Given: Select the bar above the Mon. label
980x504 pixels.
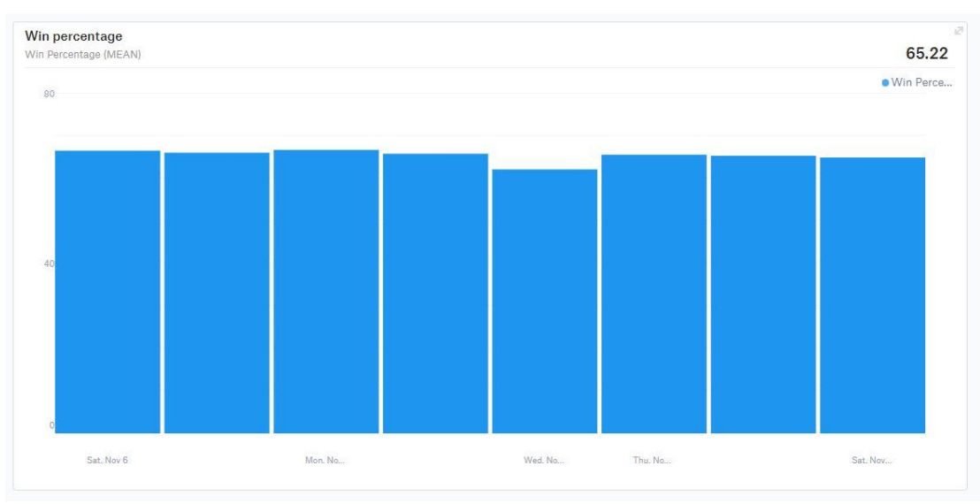Looking at the screenshot, I should 325,292.
